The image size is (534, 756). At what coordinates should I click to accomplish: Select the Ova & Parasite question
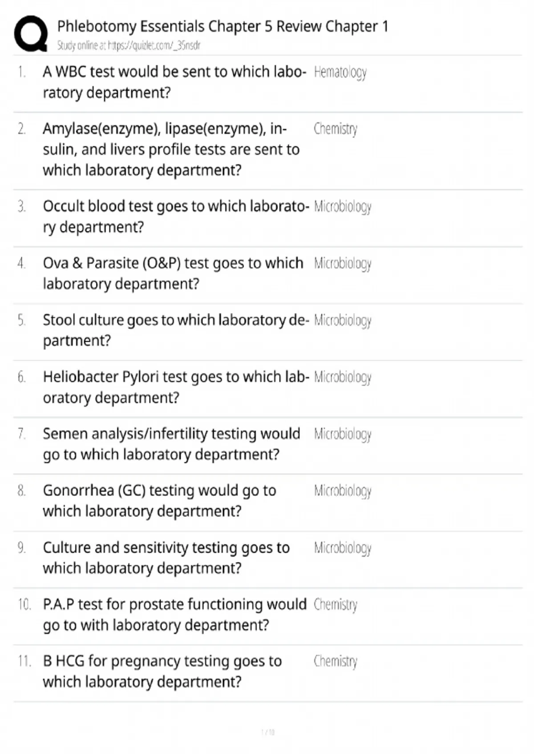coord(173,273)
